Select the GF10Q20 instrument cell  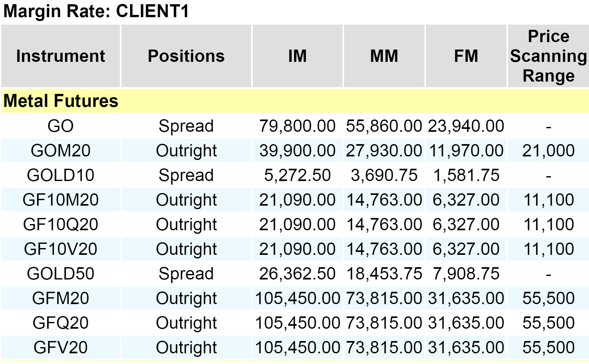click(61, 224)
